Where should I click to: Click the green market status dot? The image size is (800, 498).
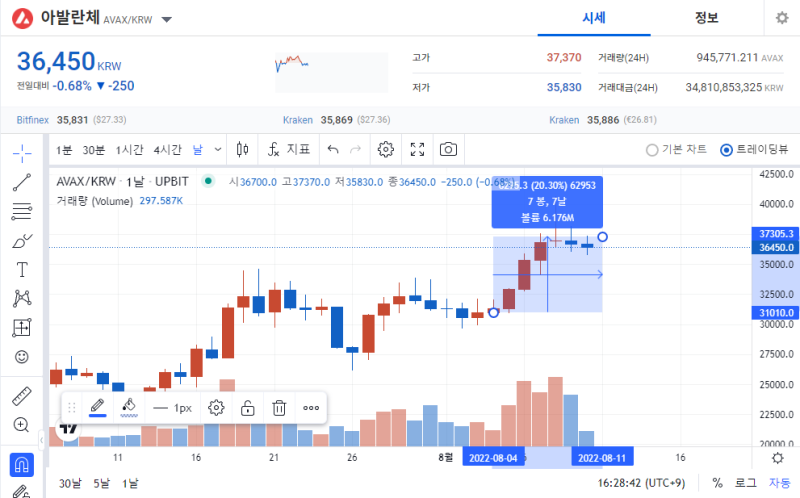point(208,181)
